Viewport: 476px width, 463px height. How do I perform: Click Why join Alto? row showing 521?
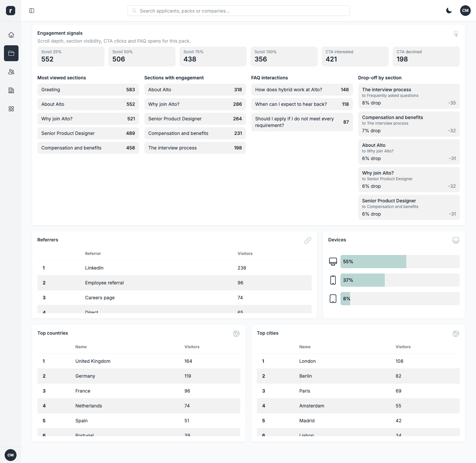pyautogui.click(x=88, y=119)
